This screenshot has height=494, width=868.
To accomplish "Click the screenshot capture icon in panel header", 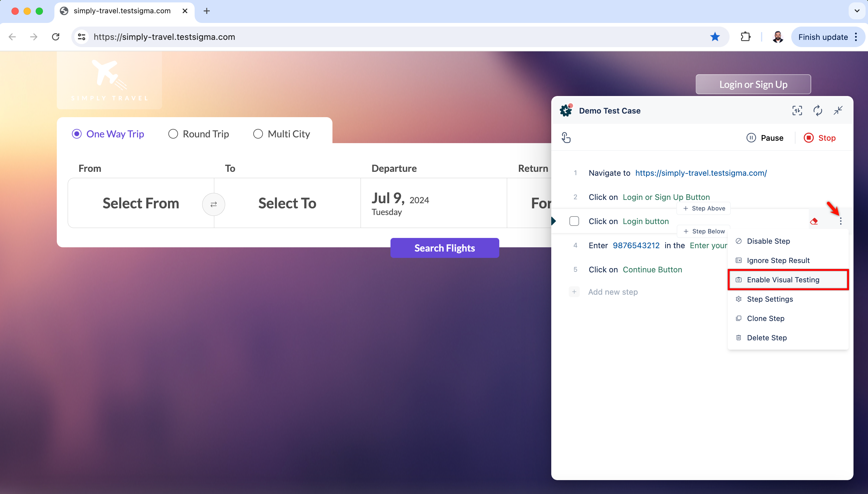I will tap(797, 111).
